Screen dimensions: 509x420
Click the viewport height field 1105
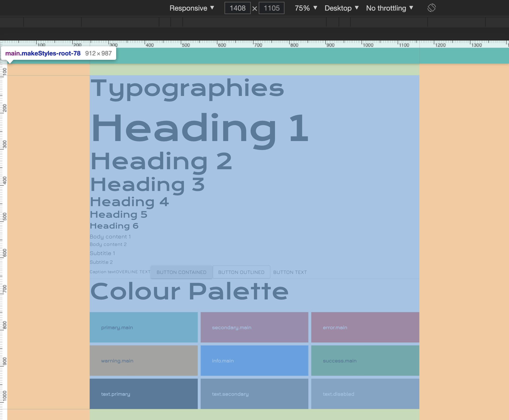tap(272, 8)
